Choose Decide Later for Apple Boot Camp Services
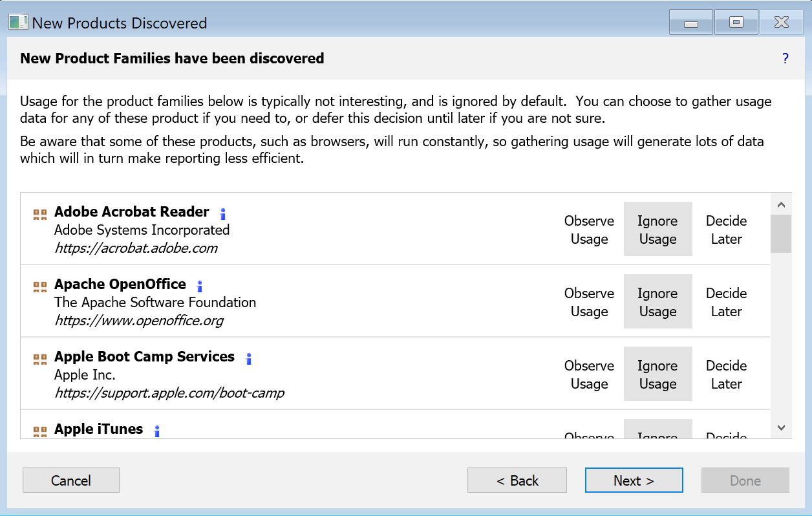Viewport: 812px width, 516px height. [x=726, y=374]
